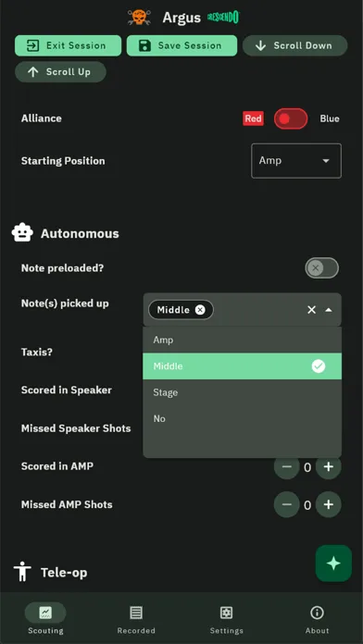Click the Exit Session button
The width and height of the screenshot is (363, 644).
click(x=68, y=45)
